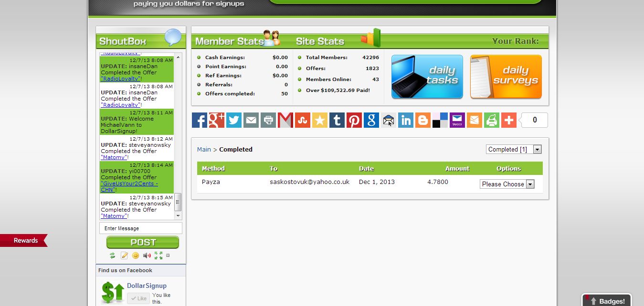This screenshot has height=306, width=644.
Task: Click ShoutBox scrollbar down arrow
Action: (178, 216)
